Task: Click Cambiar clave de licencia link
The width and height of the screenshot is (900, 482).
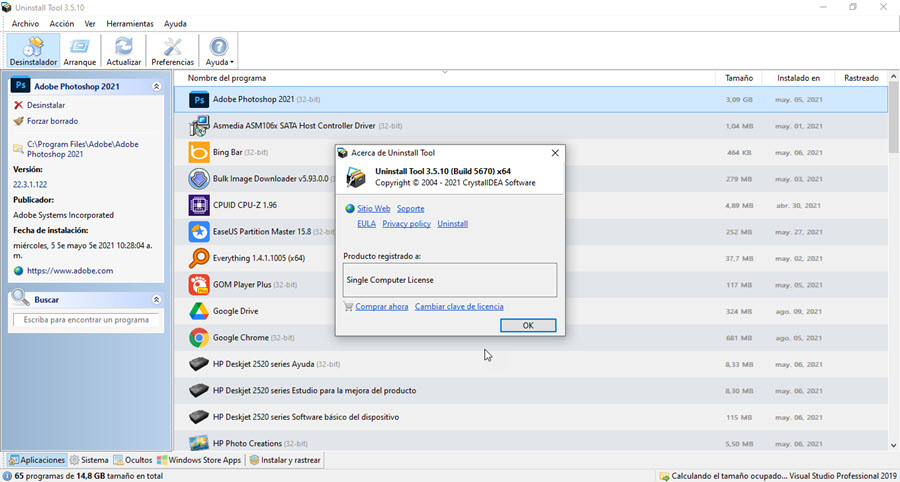Action: (459, 306)
